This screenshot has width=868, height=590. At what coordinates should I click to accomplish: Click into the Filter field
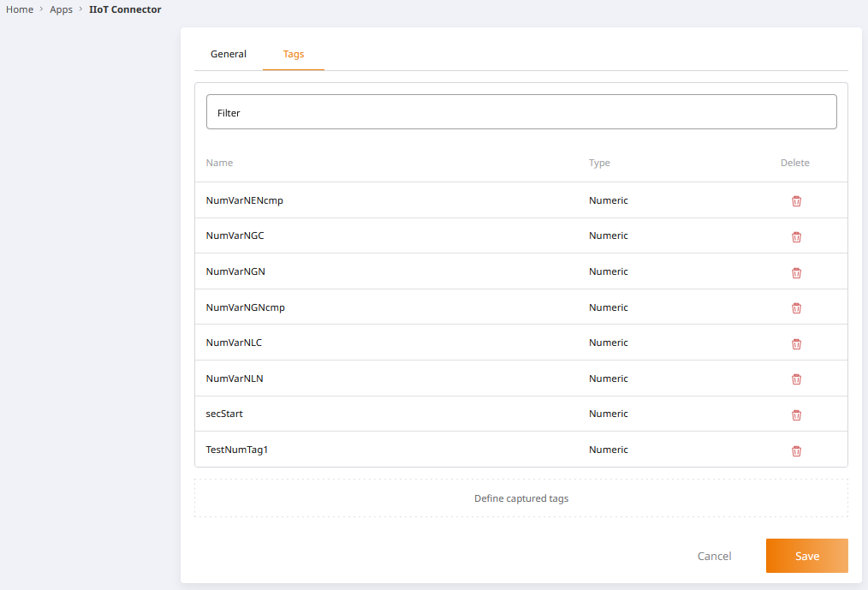521,112
